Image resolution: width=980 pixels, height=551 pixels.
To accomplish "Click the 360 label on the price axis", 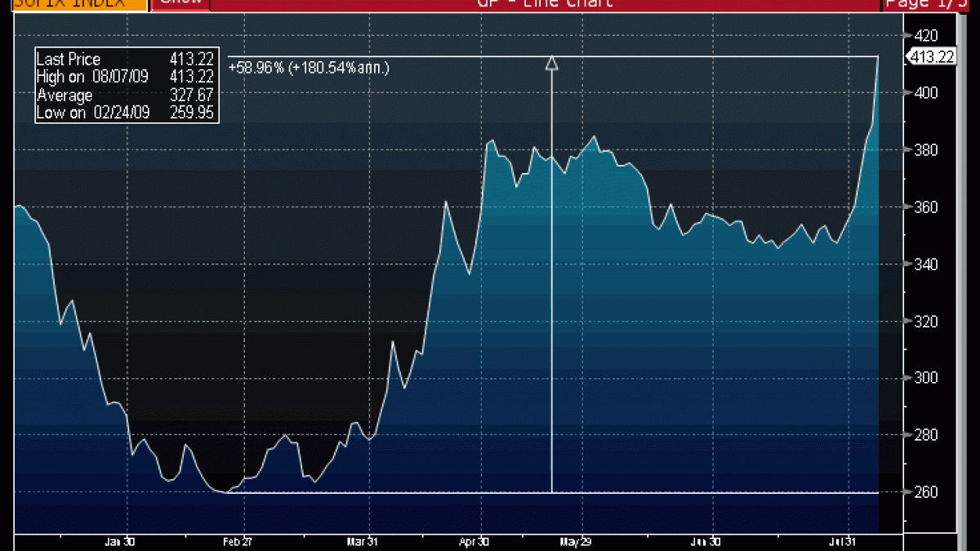I will [925, 207].
